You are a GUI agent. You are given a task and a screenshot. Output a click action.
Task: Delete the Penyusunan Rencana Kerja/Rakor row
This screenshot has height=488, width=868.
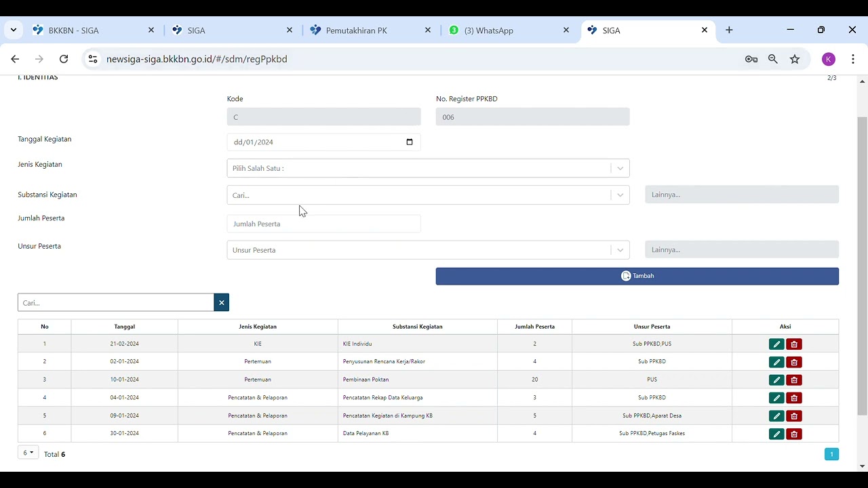tap(794, 362)
